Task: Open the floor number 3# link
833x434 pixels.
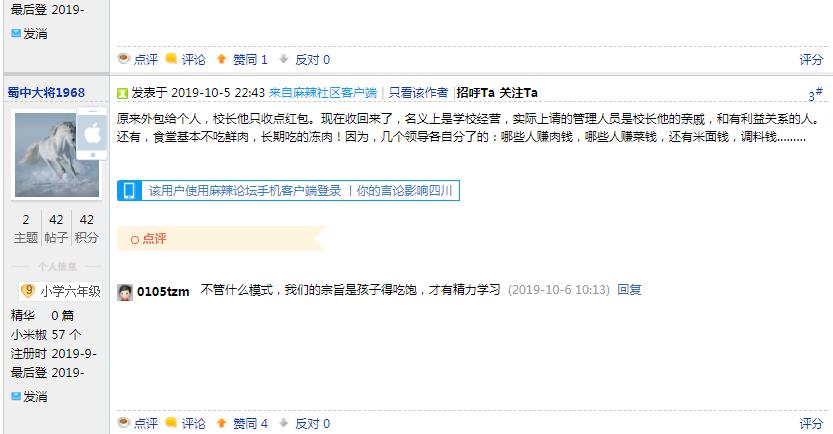Action: [x=815, y=94]
